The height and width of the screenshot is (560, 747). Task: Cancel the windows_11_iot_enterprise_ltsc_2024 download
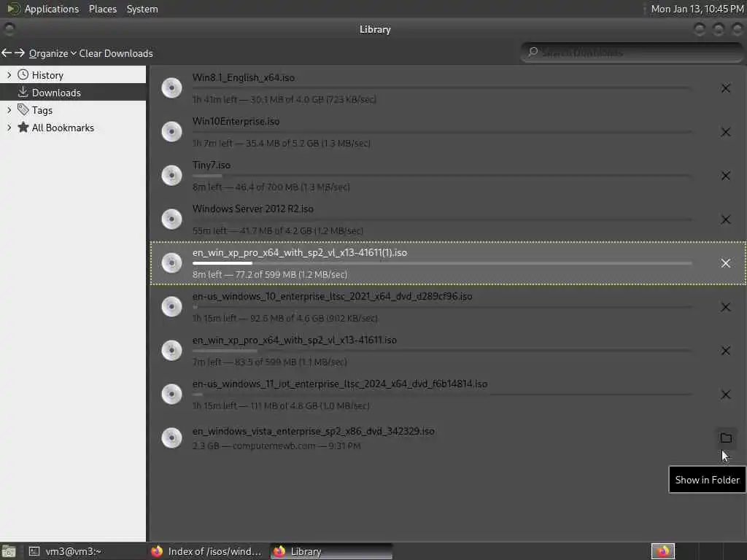click(x=726, y=394)
